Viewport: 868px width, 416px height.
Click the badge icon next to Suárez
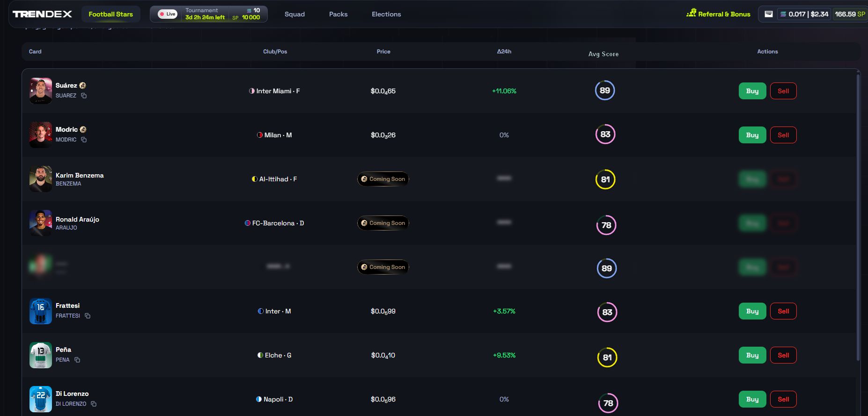(83, 85)
